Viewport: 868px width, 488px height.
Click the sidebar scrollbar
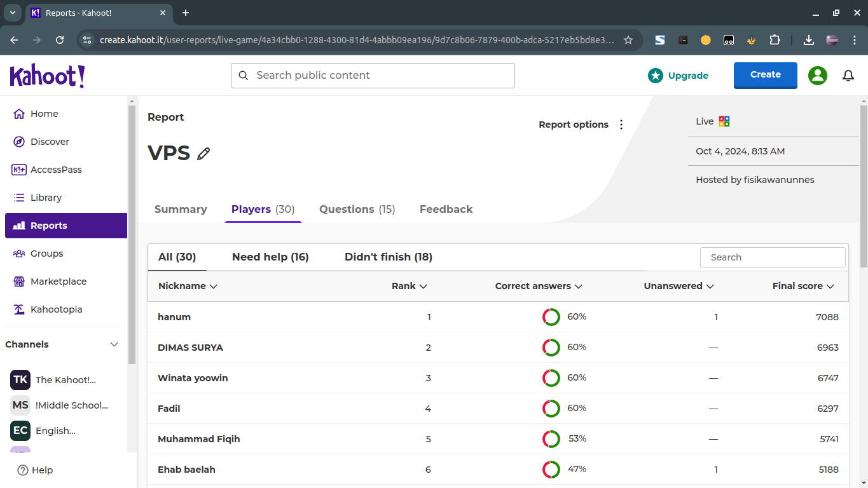[x=132, y=235]
